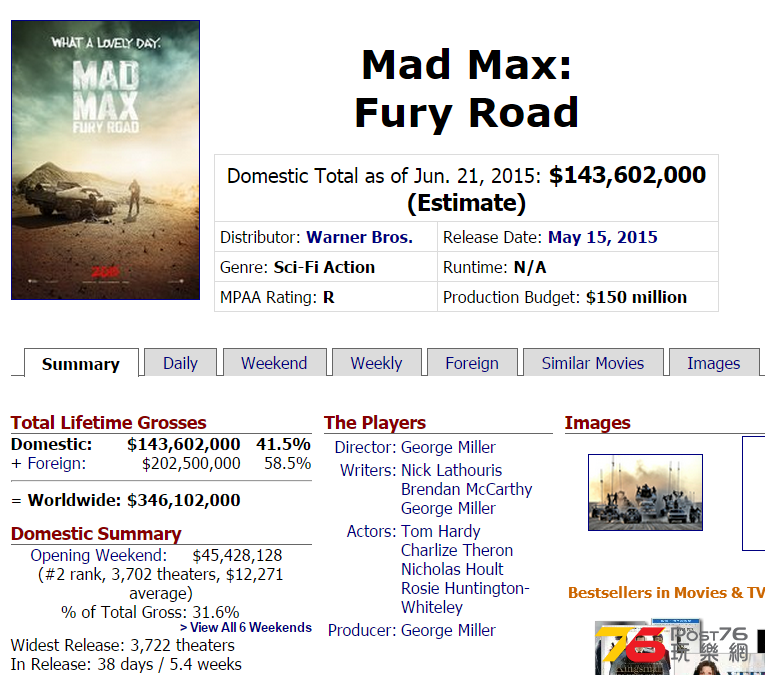Screen dimensions: 765x675
Task: Open Warner Bros. distributor link
Action: 360,237
